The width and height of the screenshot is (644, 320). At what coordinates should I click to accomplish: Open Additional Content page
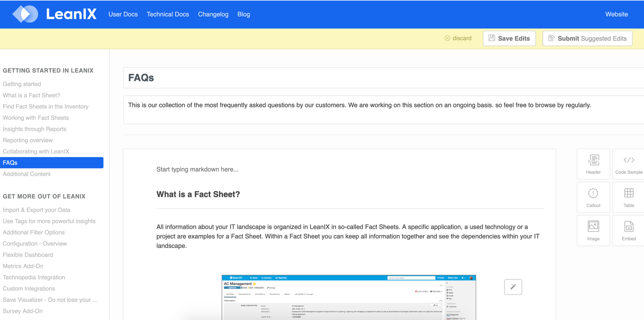pos(27,174)
